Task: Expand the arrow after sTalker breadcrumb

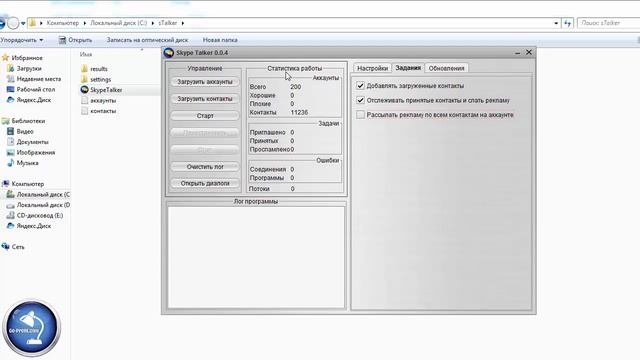Action: (182, 23)
